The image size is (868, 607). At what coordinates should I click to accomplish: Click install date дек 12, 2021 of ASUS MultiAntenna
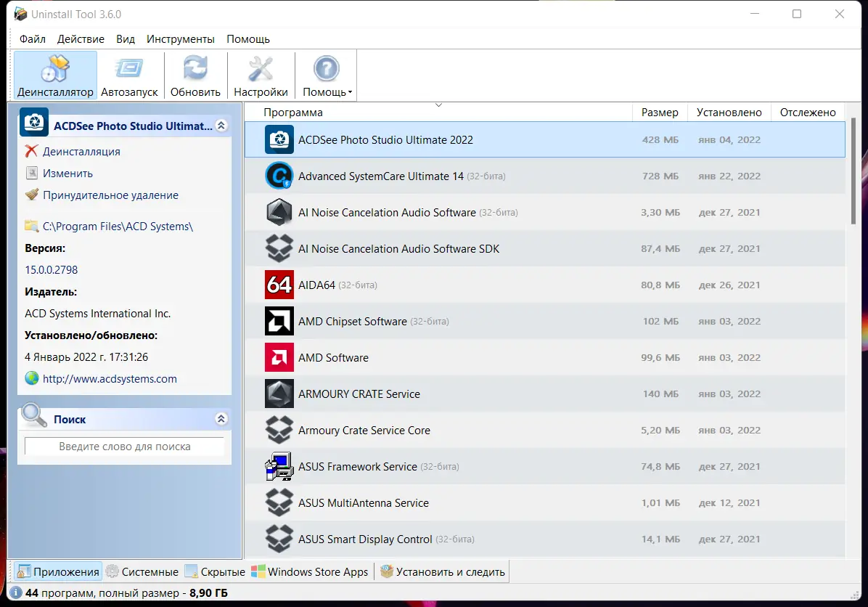click(x=729, y=503)
